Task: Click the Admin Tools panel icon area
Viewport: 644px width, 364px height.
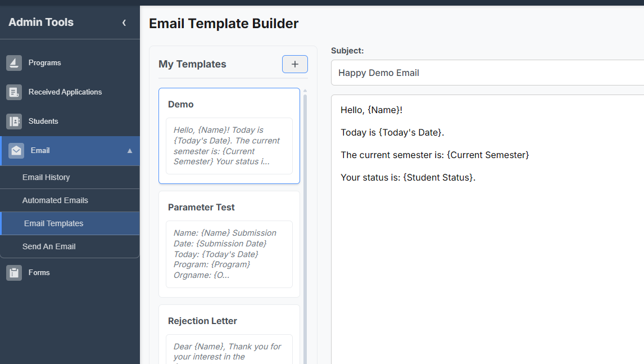Action: (40, 23)
